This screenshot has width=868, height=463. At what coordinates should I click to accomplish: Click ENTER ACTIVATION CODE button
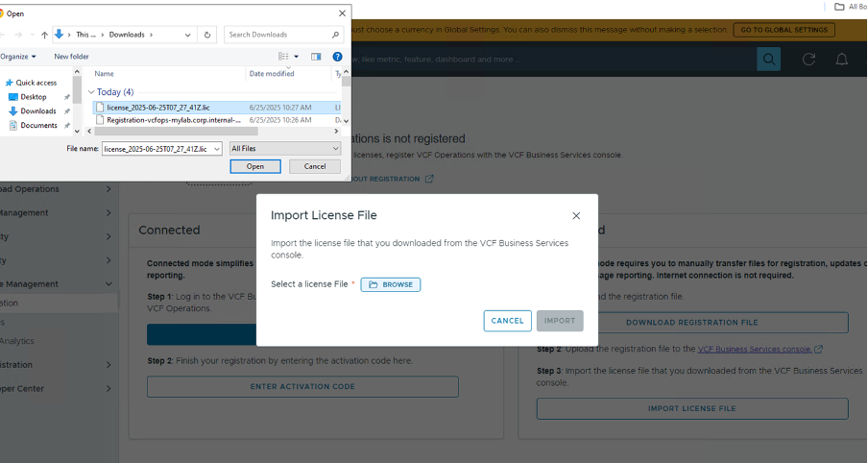point(302,386)
